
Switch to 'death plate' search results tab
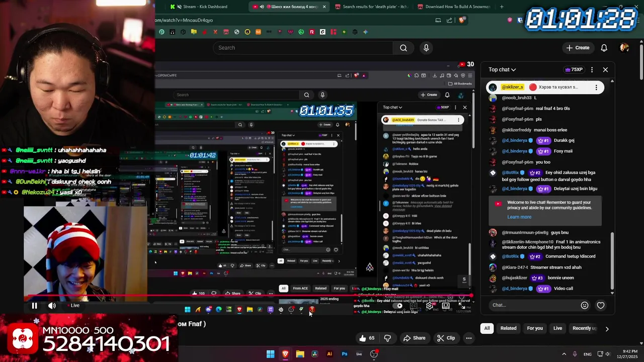click(371, 7)
